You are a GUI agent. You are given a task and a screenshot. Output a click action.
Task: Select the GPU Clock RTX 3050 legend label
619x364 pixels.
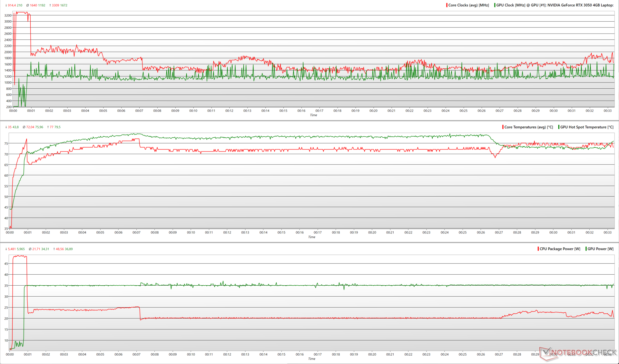tap(555, 5)
